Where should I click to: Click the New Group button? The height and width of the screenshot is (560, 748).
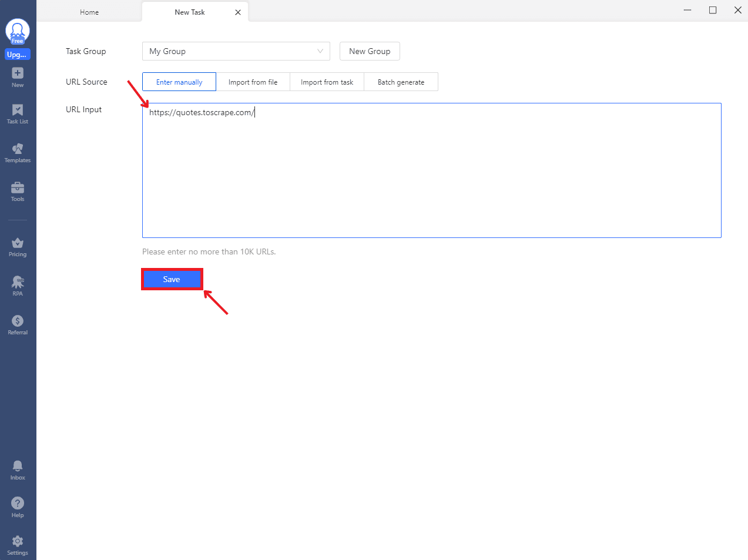[x=370, y=51]
